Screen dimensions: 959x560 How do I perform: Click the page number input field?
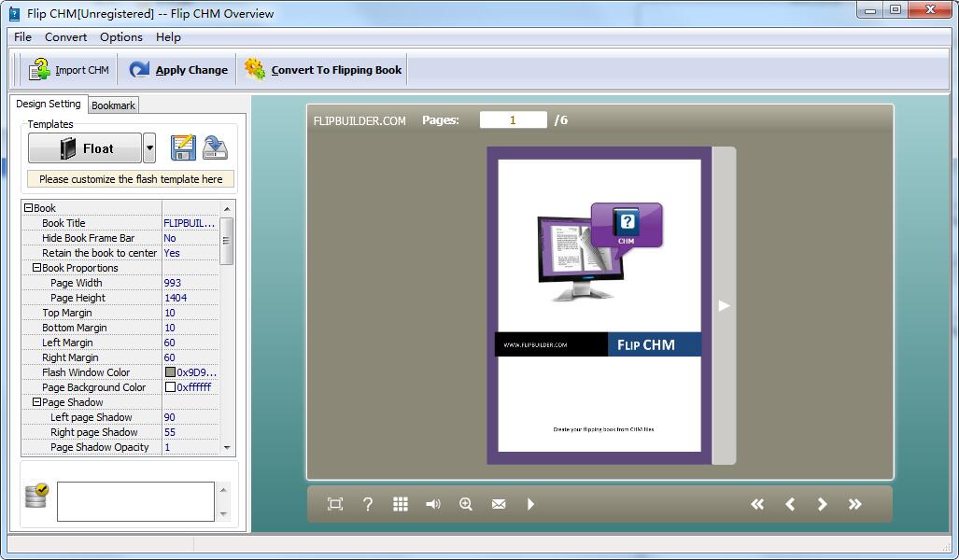514,119
